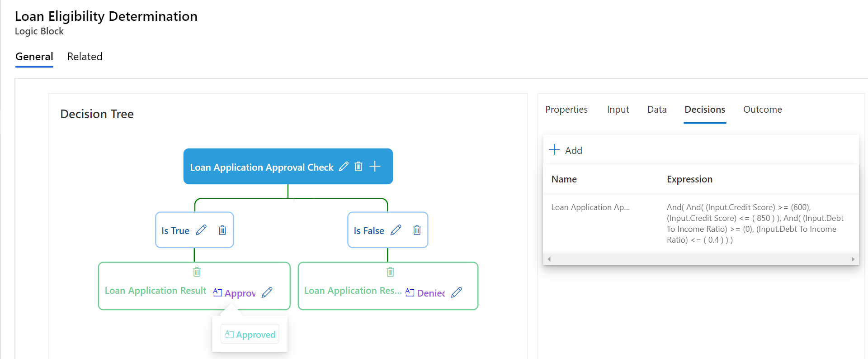Click the Approved tooltip chip
The height and width of the screenshot is (359, 868).
click(x=250, y=335)
